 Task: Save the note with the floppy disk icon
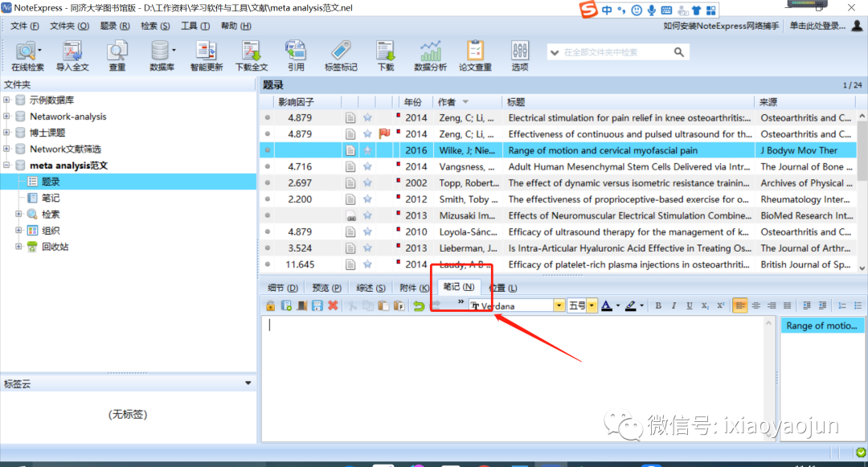[317, 305]
